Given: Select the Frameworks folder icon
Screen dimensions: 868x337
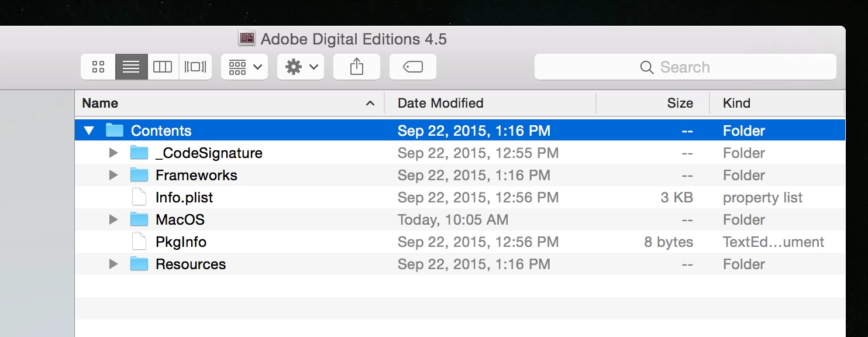Looking at the screenshot, I should [x=139, y=175].
